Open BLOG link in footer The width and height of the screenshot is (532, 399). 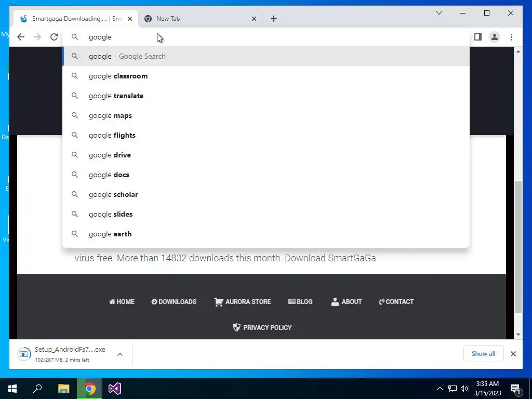pyautogui.click(x=300, y=302)
